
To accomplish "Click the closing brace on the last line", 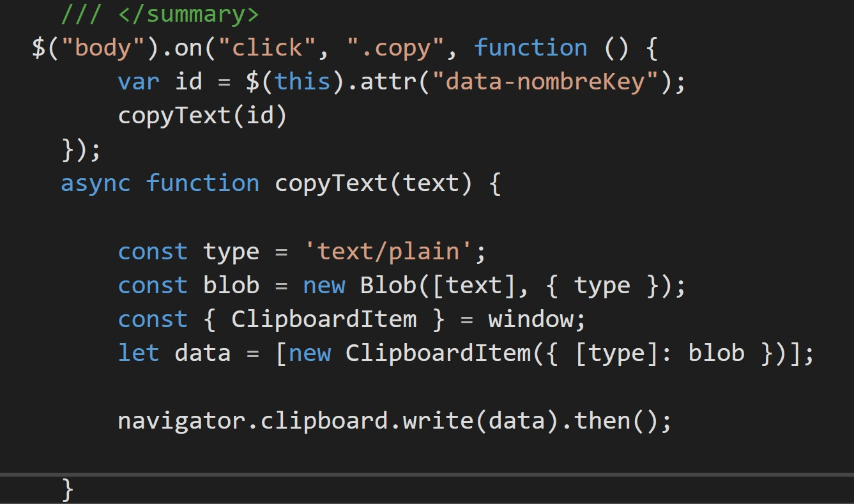I will (x=66, y=489).
